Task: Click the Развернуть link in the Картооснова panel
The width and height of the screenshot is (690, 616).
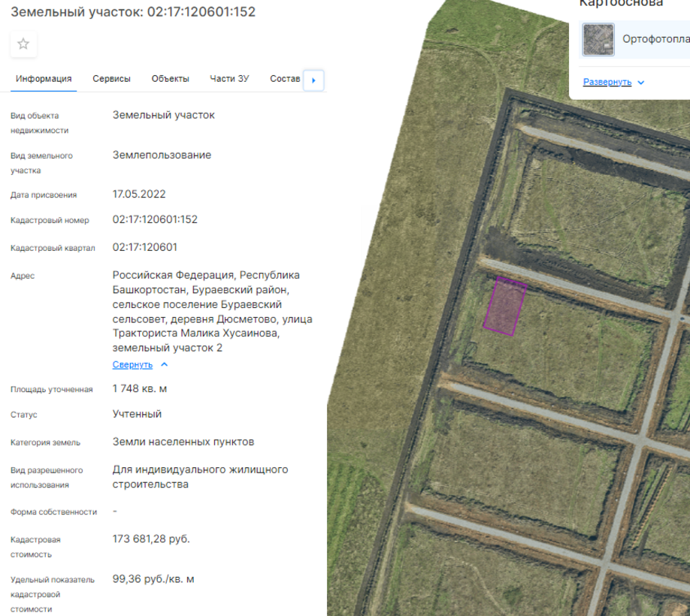Action: (607, 82)
